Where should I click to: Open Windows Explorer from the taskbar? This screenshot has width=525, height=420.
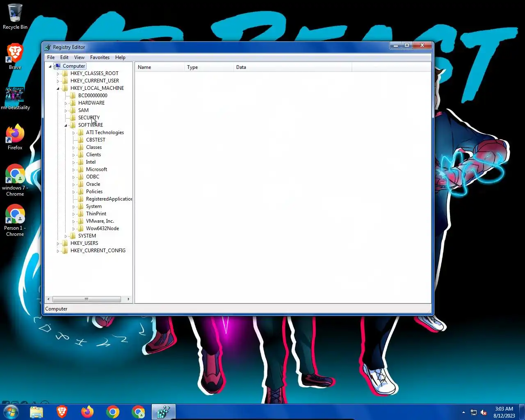tap(37, 412)
